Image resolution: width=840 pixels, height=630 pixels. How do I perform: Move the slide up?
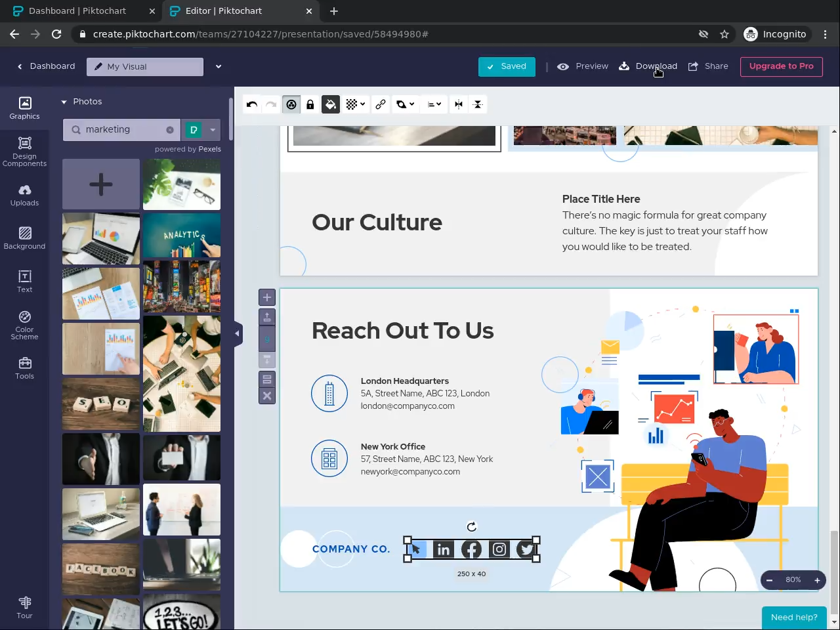pyautogui.click(x=267, y=318)
